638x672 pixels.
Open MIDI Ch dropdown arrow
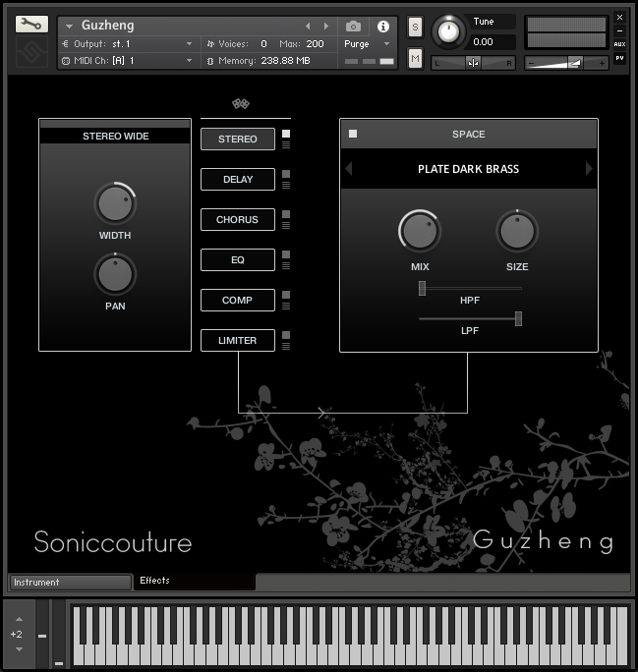190,61
